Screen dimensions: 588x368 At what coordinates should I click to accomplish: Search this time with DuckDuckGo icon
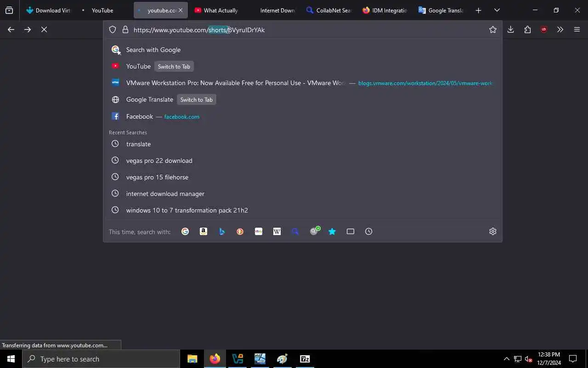click(x=240, y=231)
